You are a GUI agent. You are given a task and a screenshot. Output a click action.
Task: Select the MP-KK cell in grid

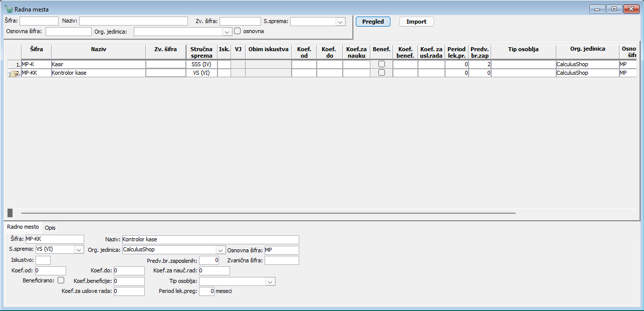[x=36, y=73]
